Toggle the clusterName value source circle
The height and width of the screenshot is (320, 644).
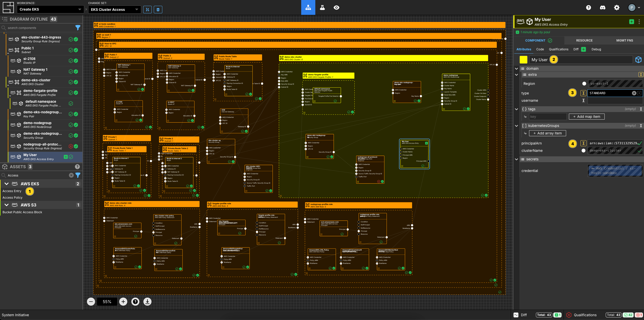click(584, 151)
